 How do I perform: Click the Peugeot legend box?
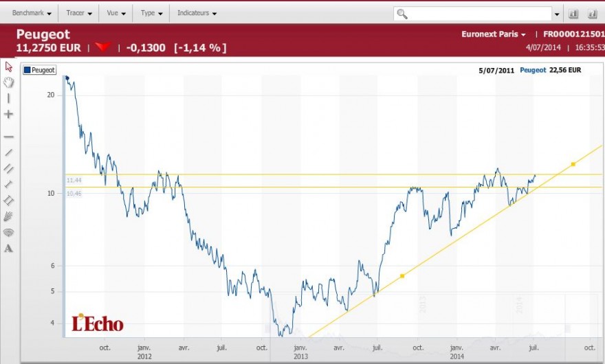click(x=39, y=70)
